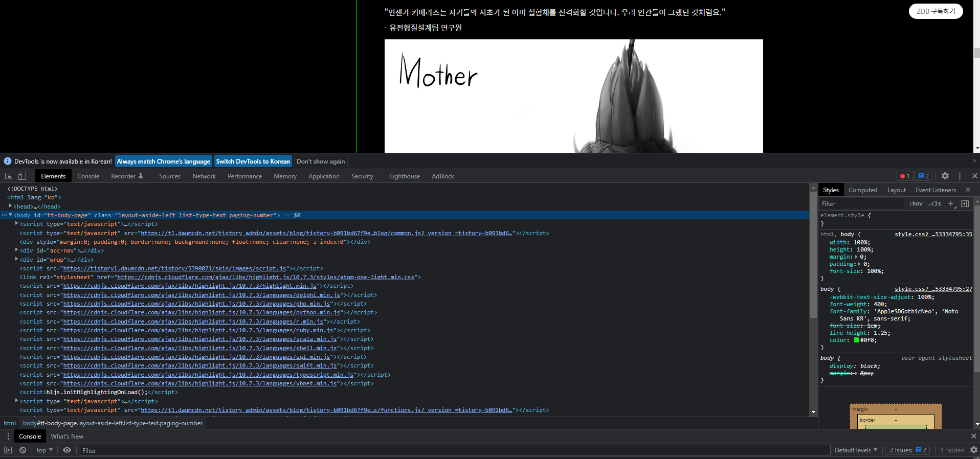Click Always match Chrome's language button
This screenshot has height=459, width=980.
(x=164, y=161)
